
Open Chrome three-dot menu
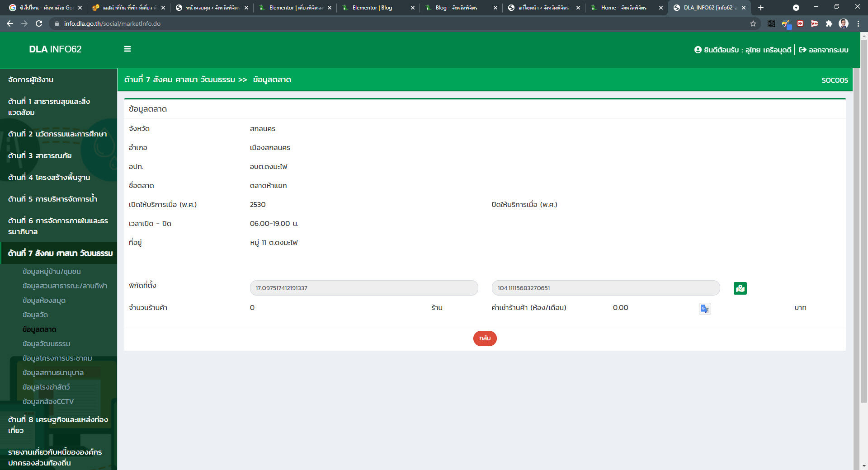(x=858, y=23)
